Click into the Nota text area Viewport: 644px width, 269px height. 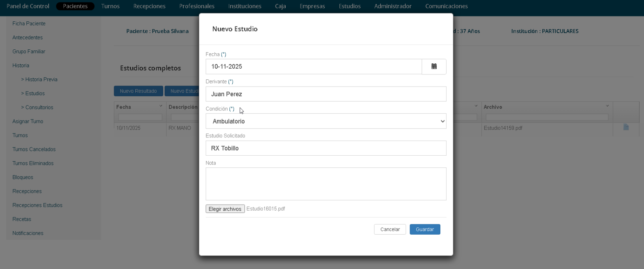(x=326, y=184)
